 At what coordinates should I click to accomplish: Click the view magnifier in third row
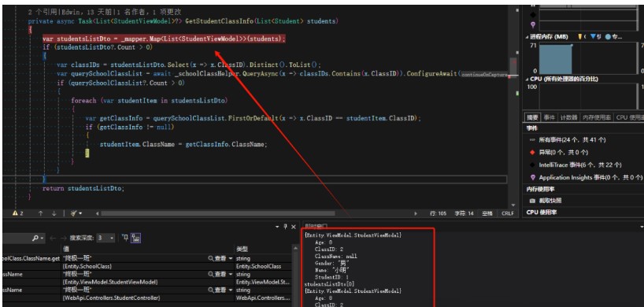(211, 274)
